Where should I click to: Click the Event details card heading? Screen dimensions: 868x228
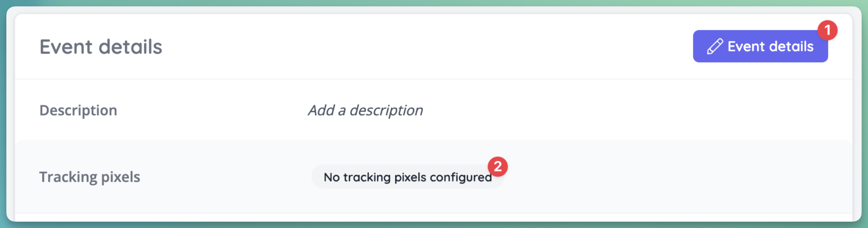[101, 46]
